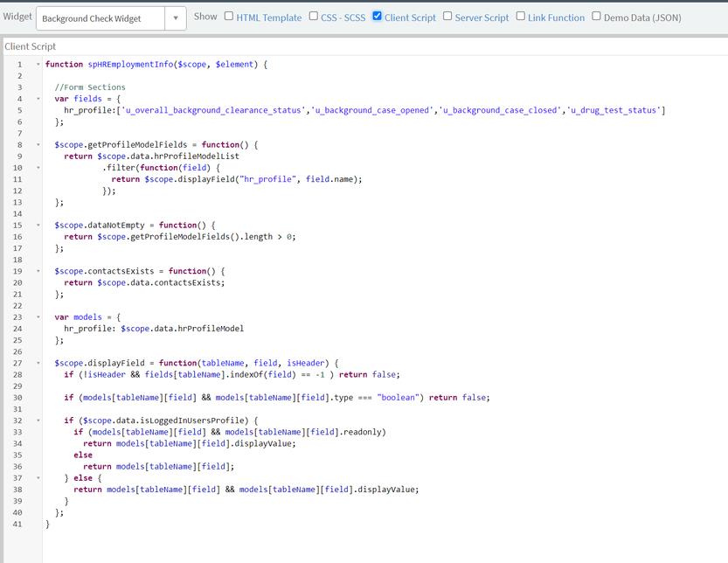The width and height of the screenshot is (728, 563).
Task: Enable the Link Function checkbox
Action: pos(521,17)
